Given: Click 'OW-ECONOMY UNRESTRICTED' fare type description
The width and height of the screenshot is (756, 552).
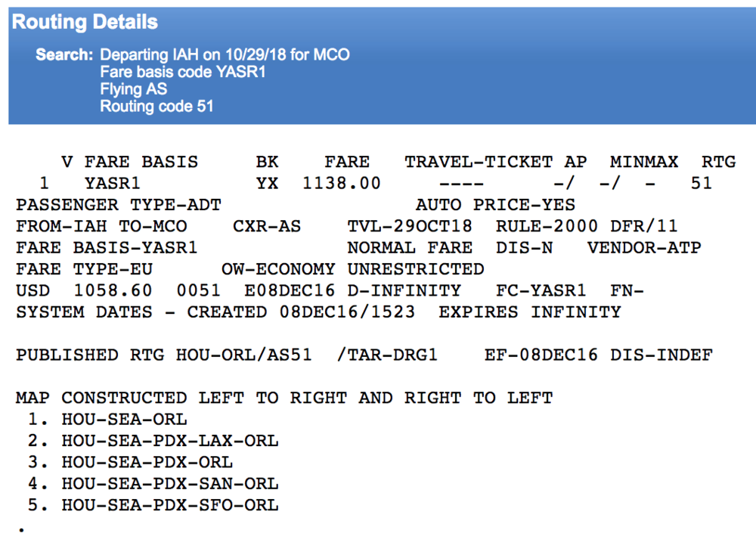Looking at the screenshot, I should pyautogui.click(x=352, y=269).
